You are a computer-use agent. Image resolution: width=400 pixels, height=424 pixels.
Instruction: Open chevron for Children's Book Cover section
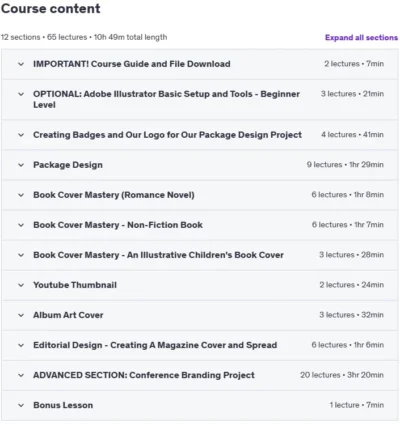[21, 255]
